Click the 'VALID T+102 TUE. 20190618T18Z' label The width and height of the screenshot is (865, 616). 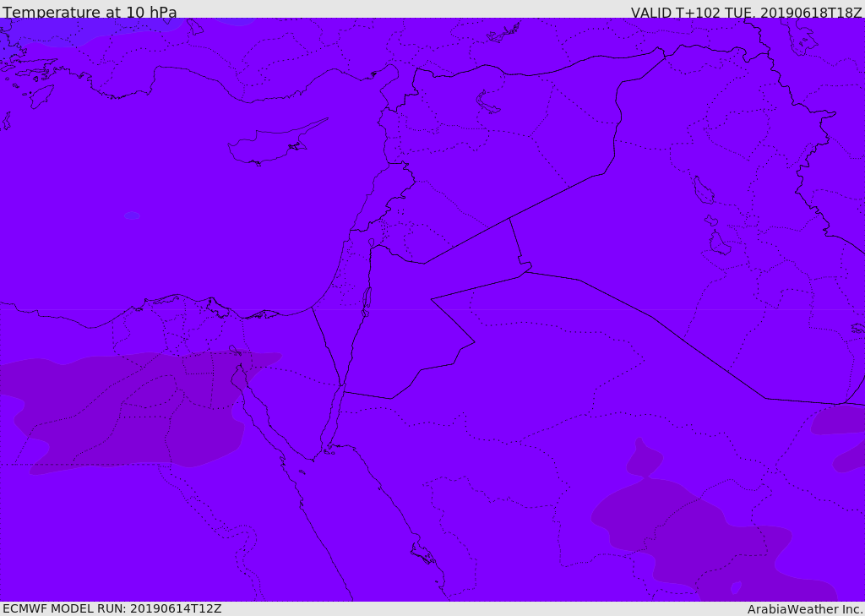[747, 12]
